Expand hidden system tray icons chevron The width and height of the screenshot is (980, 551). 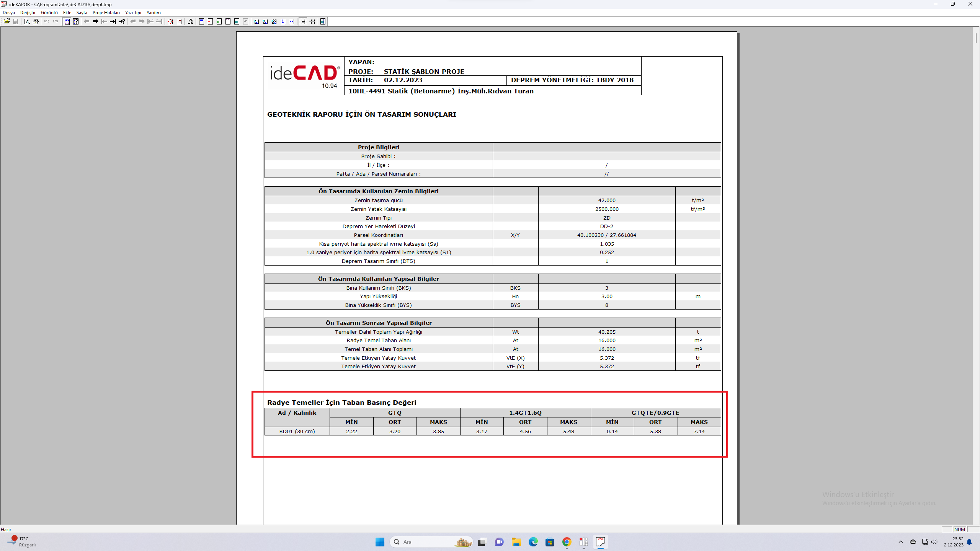(x=901, y=542)
